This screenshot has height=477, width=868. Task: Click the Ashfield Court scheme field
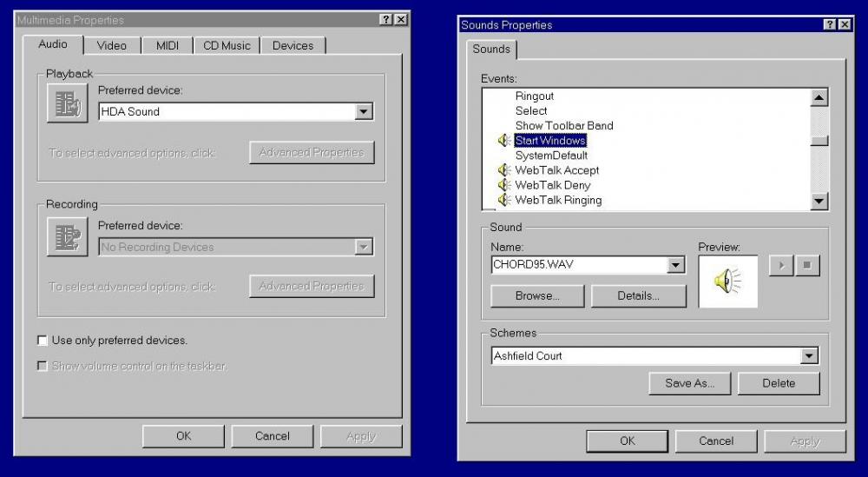646,355
